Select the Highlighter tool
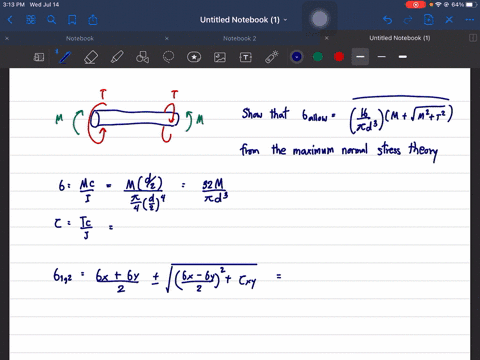 coord(117,57)
